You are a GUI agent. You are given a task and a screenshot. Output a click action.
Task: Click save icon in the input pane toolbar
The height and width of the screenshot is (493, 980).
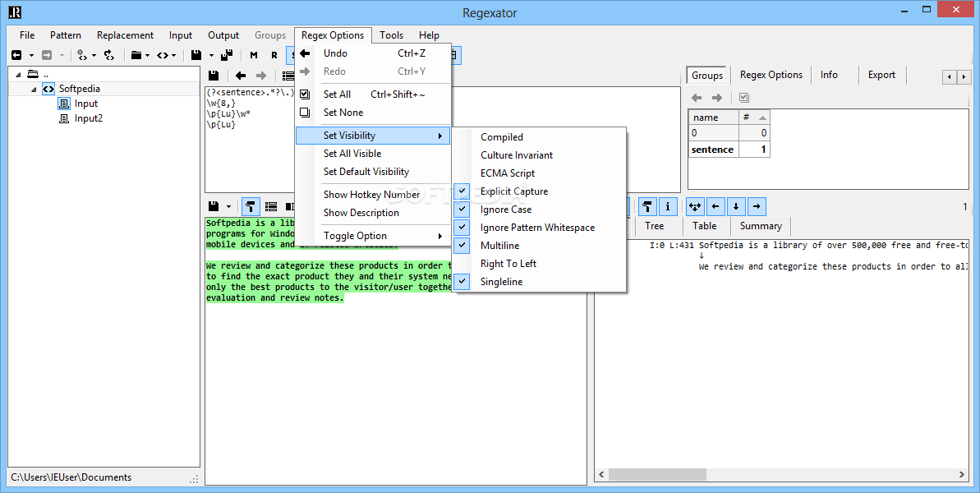pos(213,206)
